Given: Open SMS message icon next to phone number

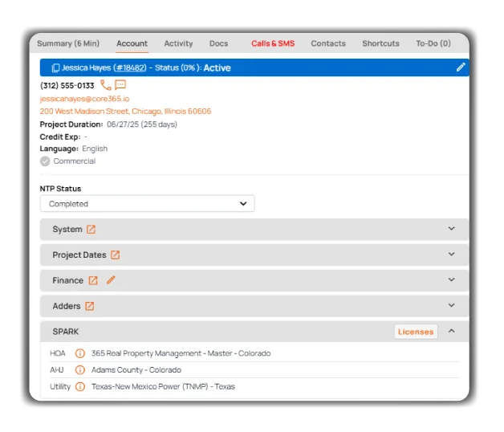Looking at the screenshot, I should click(x=120, y=84).
